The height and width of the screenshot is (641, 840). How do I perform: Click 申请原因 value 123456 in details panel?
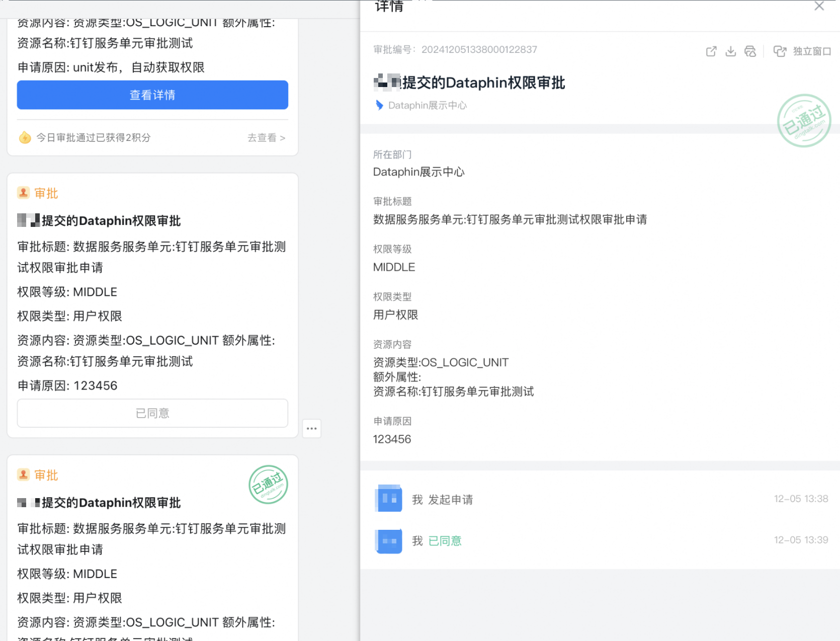392,439
